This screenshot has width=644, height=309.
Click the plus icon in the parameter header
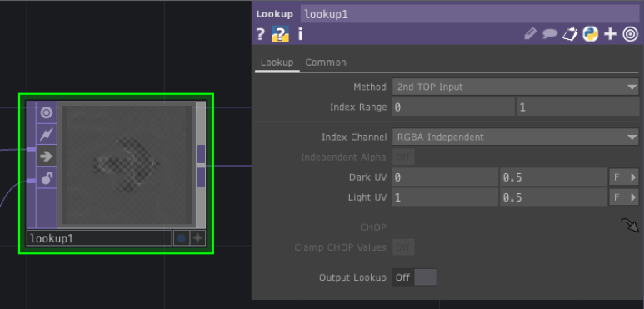tap(611, 34)
